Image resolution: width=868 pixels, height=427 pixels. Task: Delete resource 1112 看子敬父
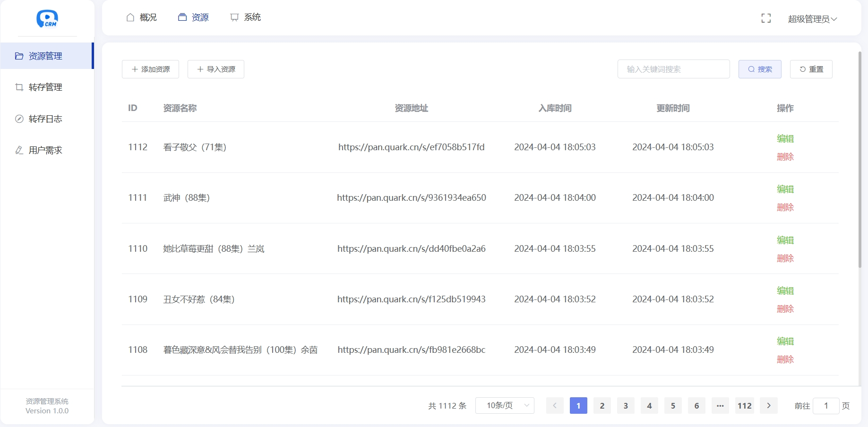pyautogui.click(x=785, y=156)
